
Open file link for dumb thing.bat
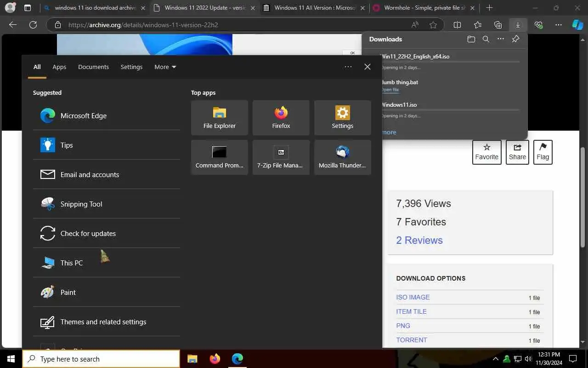point(390,90)
